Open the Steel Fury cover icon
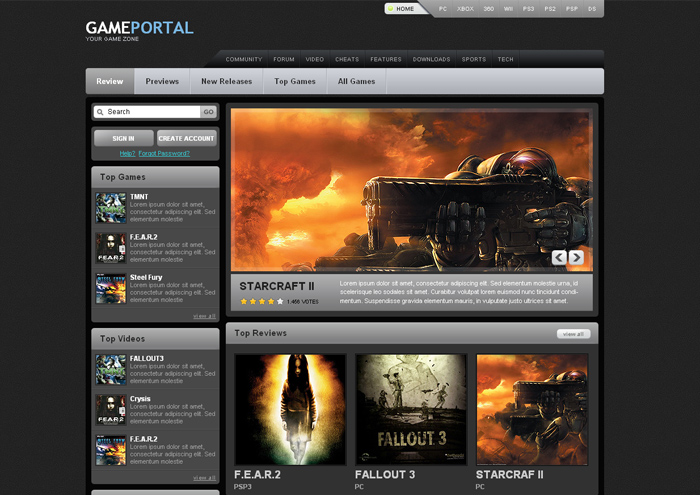The width and height of the screenshot is (700, 495). tap(110, 288)
